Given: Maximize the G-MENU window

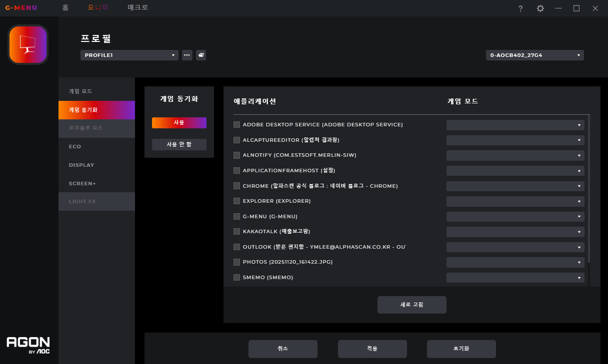Looking at the screenshot, I should (x=576, y=8).
